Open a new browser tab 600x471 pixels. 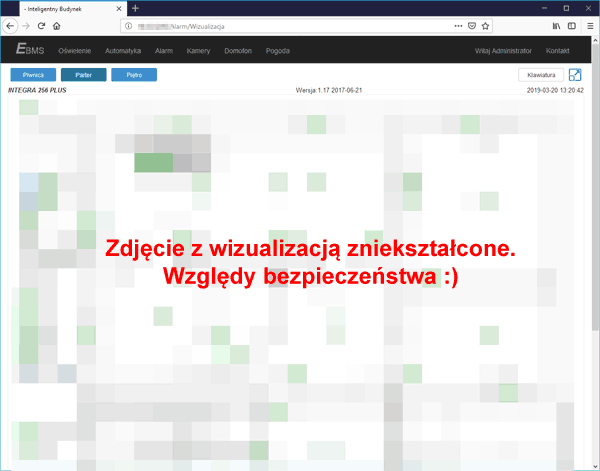pyautogui.click(x=135, y=8)
